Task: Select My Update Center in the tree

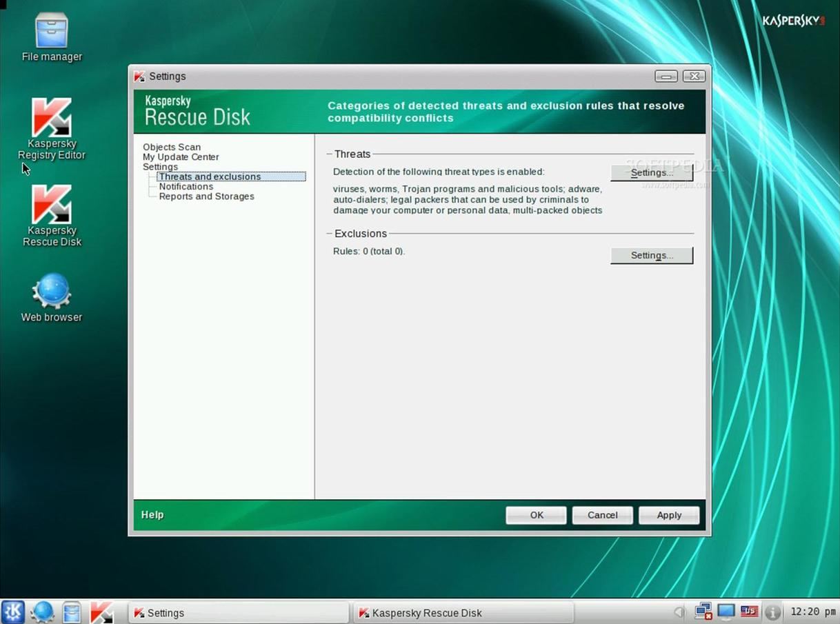Action: pos(181,157)
